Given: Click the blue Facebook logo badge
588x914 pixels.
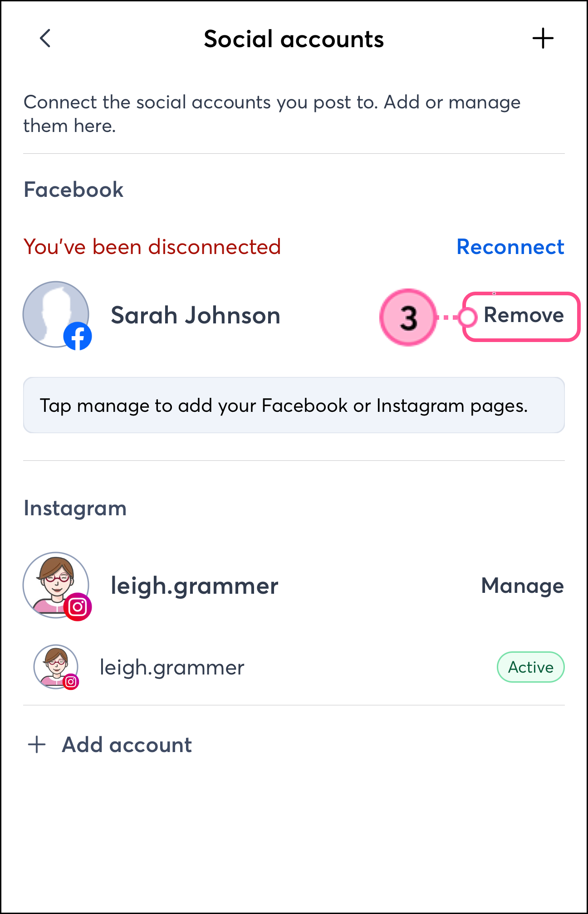Looking at the screenshot, I should point(78,336).
